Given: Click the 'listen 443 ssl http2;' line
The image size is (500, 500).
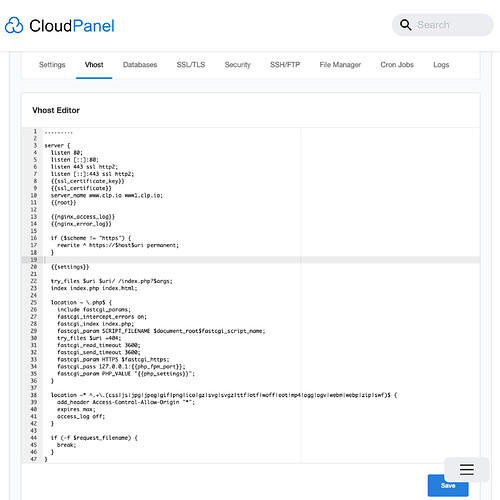Looking at the screenshot, I should coord(84,167).
